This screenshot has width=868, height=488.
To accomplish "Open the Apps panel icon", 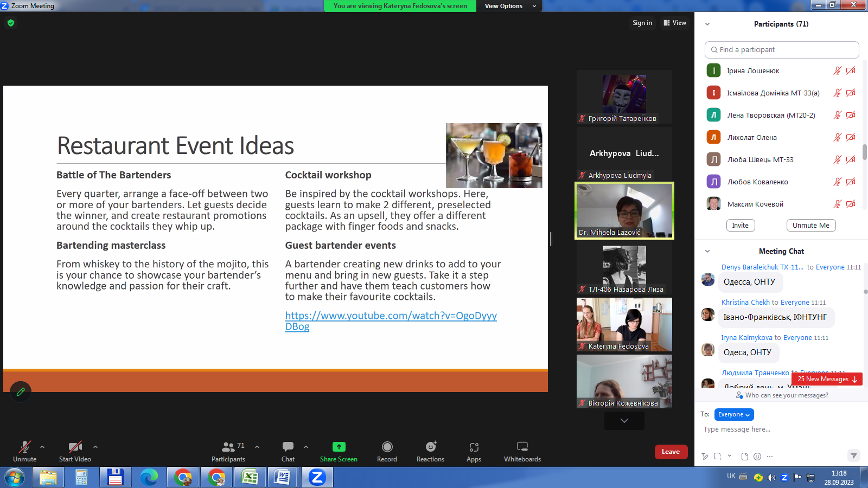I will 474,447.
